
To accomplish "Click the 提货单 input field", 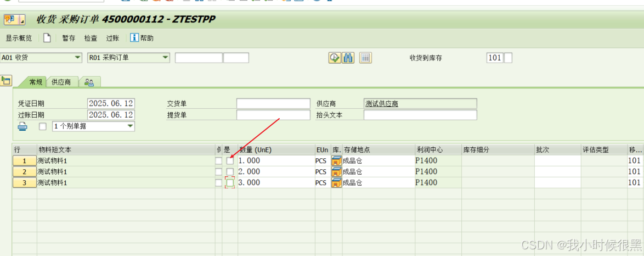I will (x=274, y=115).
